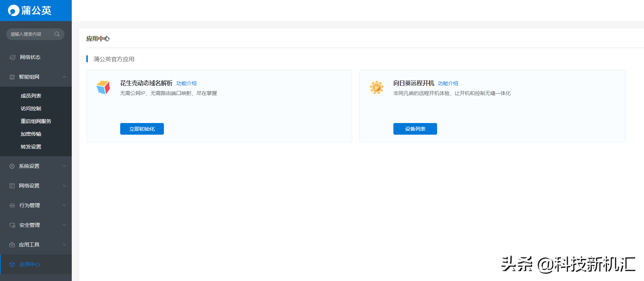Focus the 请输入搜索内容 search field
This screenshot has height=281, width=644.
(x=35, y=34)
